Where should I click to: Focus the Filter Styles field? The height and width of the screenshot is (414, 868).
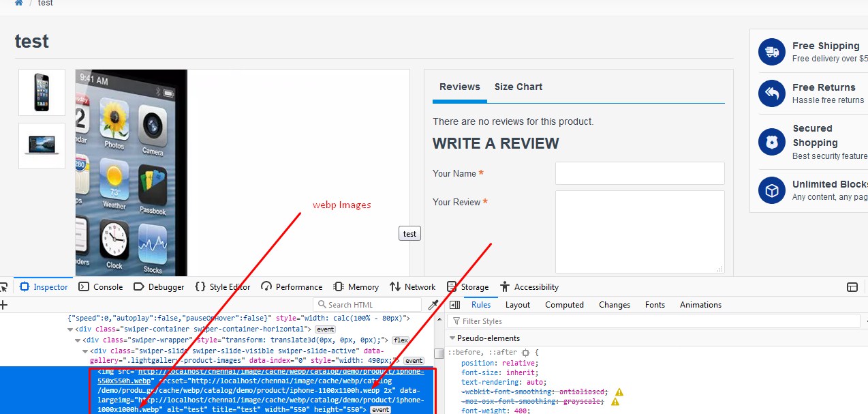654,321
